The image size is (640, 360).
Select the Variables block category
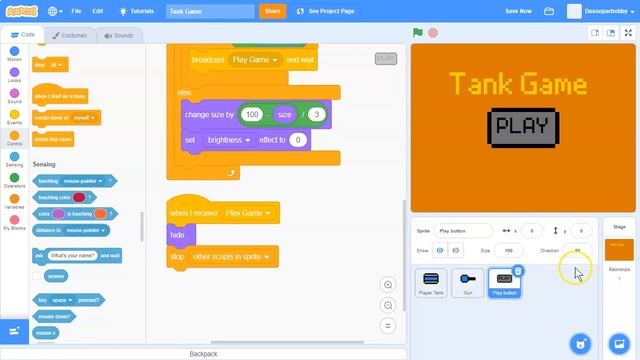point(14,202)
